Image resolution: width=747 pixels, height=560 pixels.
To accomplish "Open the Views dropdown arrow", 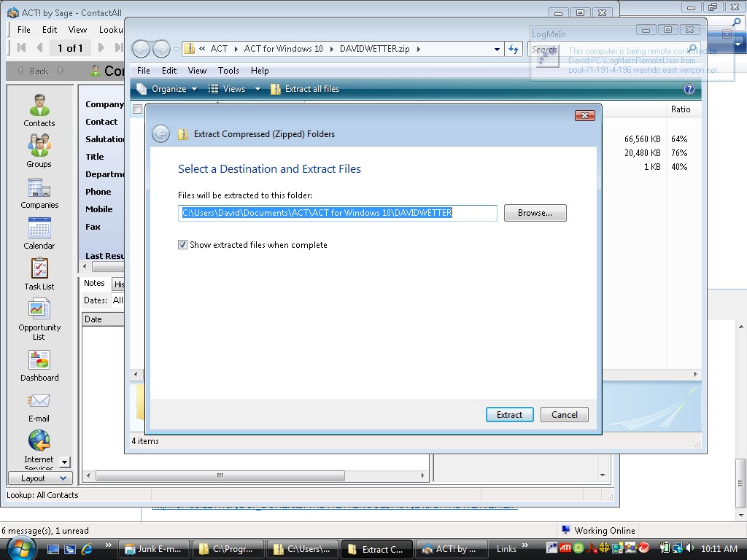I will pyautogui.click(x=258, y=89).
